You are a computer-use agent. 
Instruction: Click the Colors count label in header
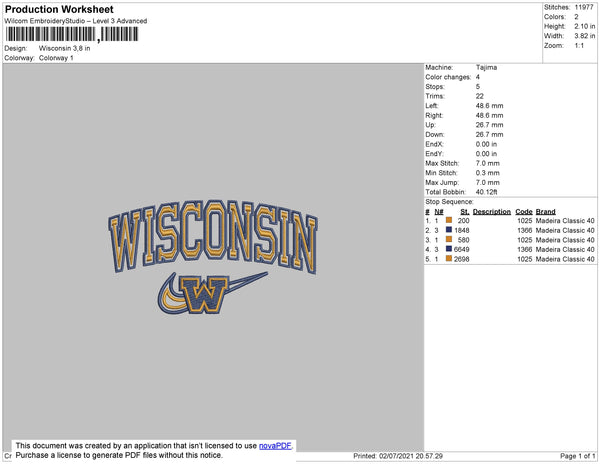pyautogui.click(x=555, y=17)
